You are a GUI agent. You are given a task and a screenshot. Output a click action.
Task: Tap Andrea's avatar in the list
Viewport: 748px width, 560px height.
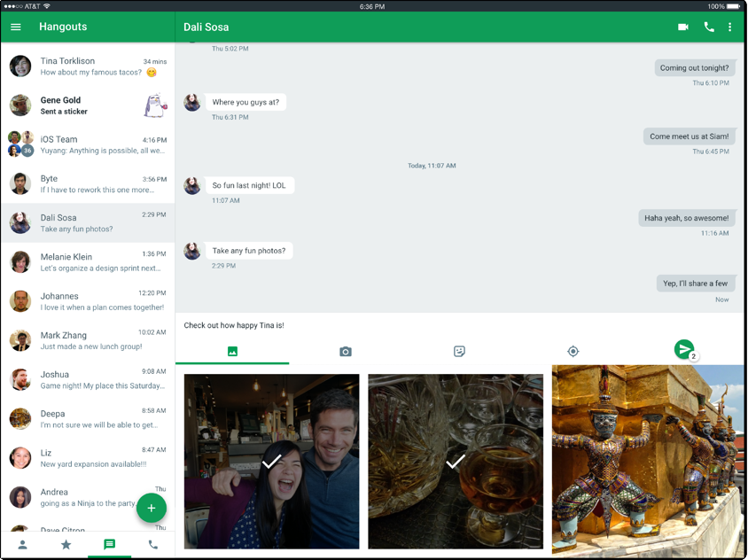[20, 497]
